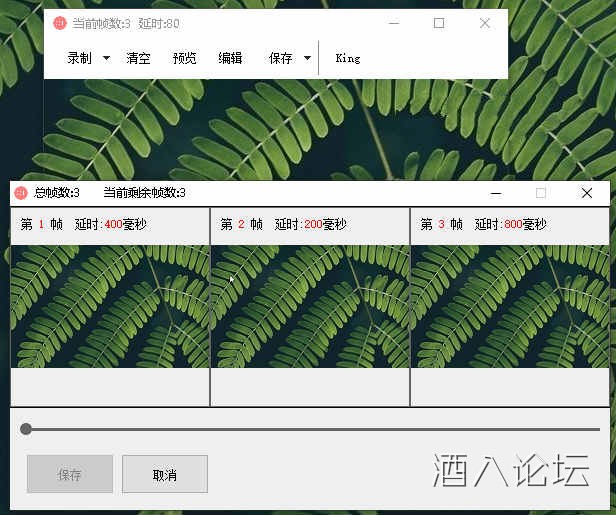Click the recorder app icon in title bar
Screen dimensions: 616x515
pyautogui.click(x=60, y=23)
